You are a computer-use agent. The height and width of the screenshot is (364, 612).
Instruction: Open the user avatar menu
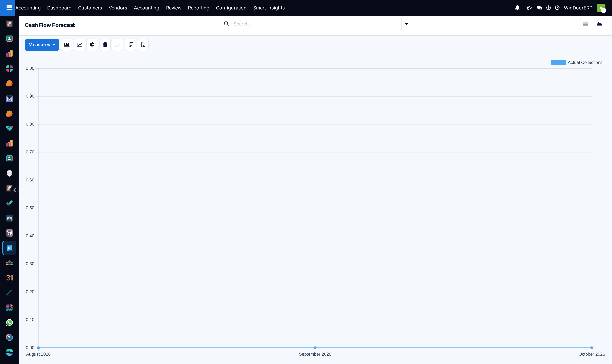(601, 8)
